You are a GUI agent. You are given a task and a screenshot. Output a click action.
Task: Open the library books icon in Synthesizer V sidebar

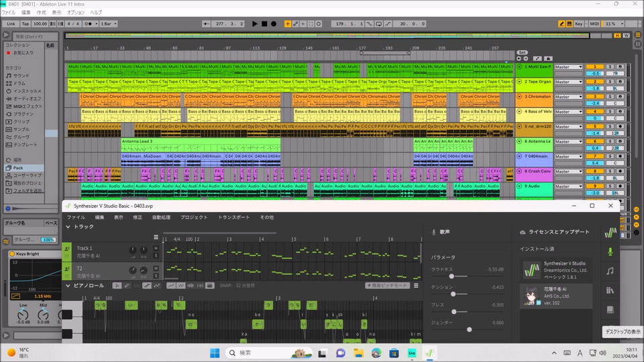(x=610, y=290)
